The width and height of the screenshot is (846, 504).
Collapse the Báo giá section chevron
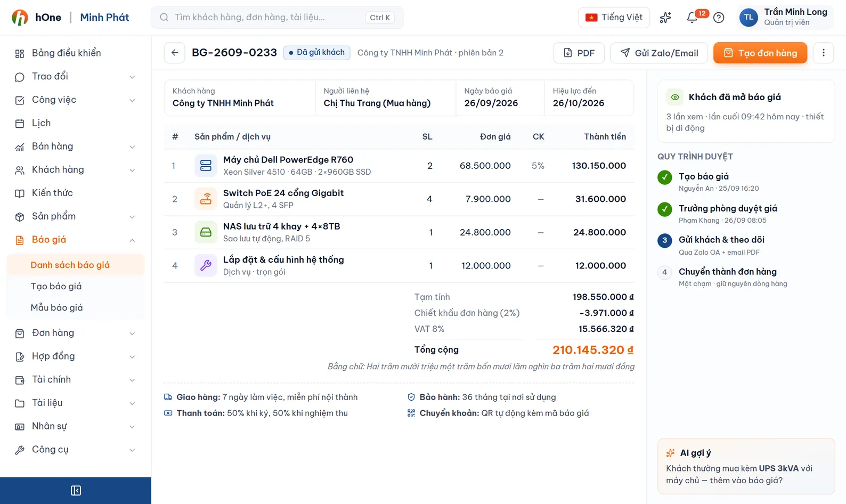132,240
